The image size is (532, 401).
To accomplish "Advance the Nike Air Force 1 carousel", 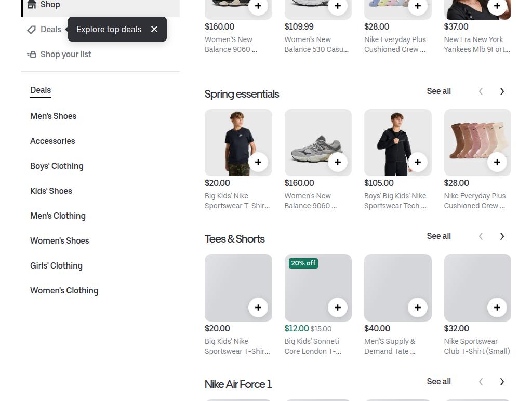I will [502, 382].
